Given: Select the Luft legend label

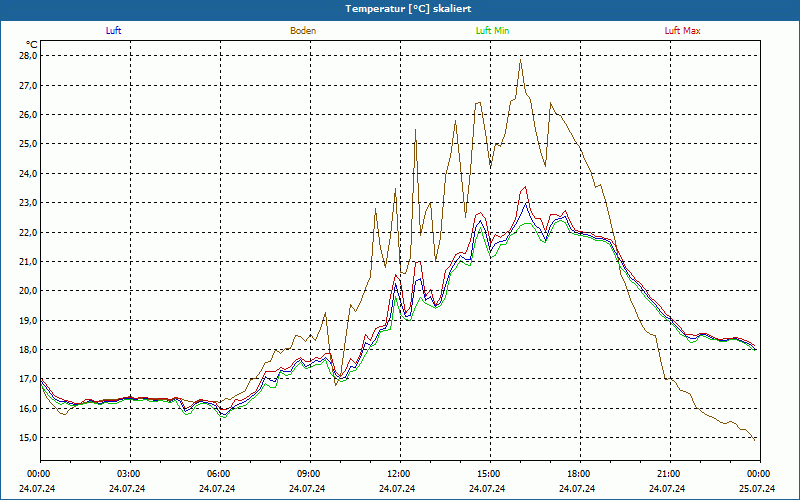Looking at the screenshot, I should (114, 31).
